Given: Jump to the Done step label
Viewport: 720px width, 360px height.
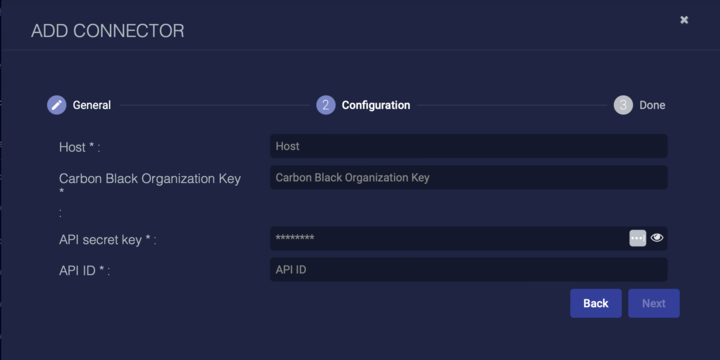Looking at the screenshot, I should pos(652,105).
